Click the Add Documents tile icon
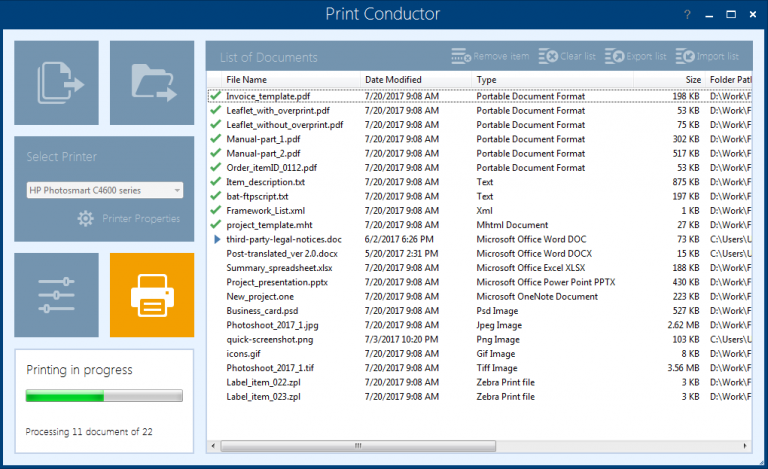The image size is (768, 469). (56, 83)
